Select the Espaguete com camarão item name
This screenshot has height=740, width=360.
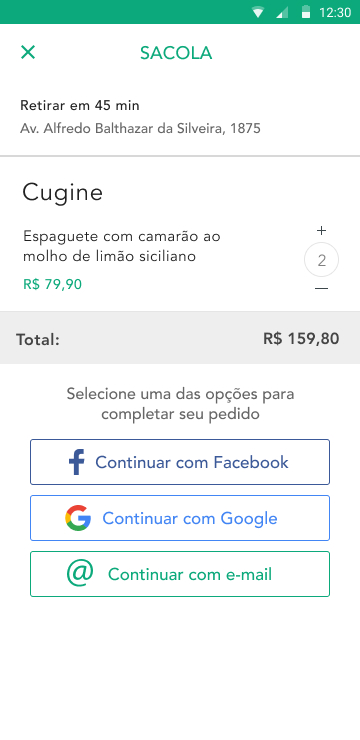[122, 246]
